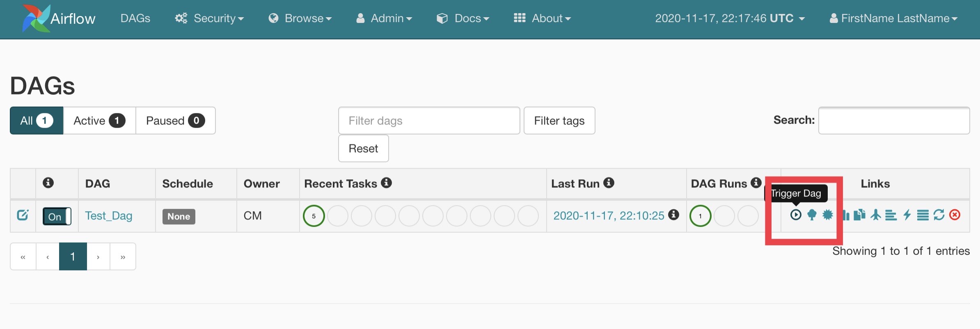Expand the Security dropdown menu
The image size is (980, 329).
pos(209,18)
